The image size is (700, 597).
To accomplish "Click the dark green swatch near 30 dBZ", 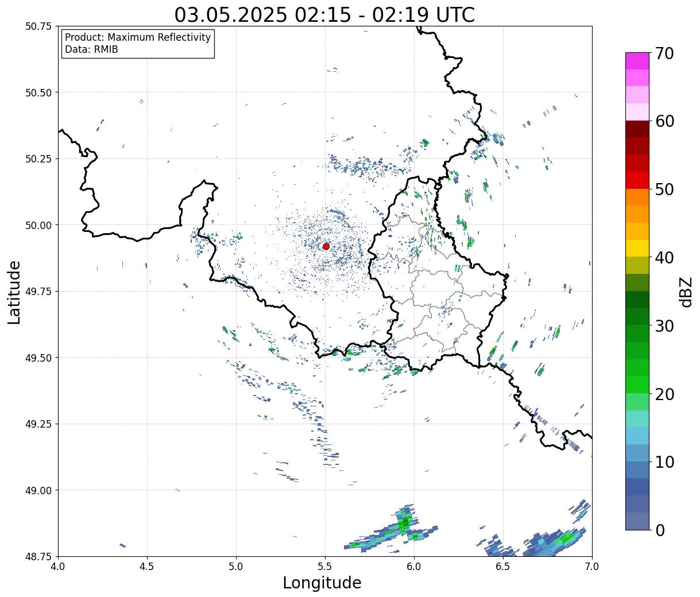I will 637,317.
